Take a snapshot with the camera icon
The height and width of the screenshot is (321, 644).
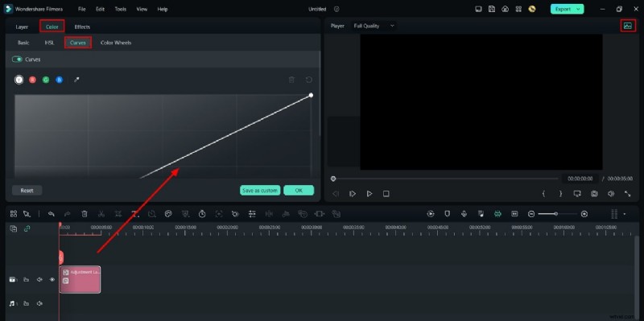coord(594,194)
